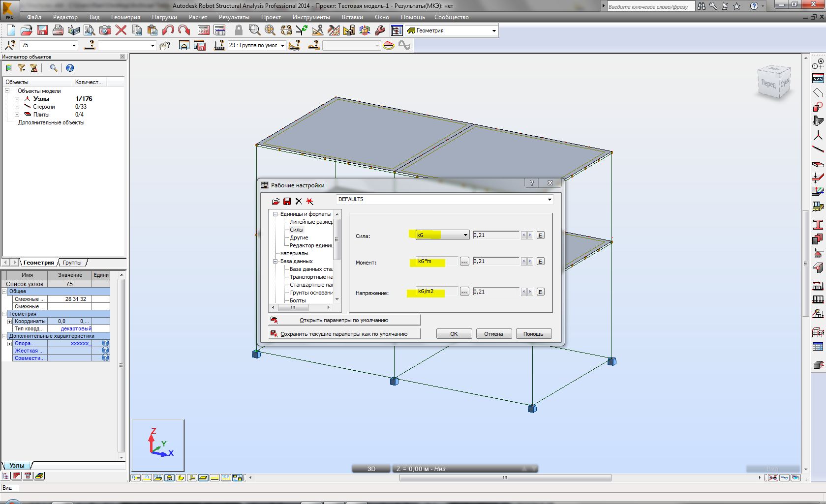Collapse the Единицы и форматы tree node
Image resolution: width=826 pixels, height=504 pixels.
click(275, 214)
